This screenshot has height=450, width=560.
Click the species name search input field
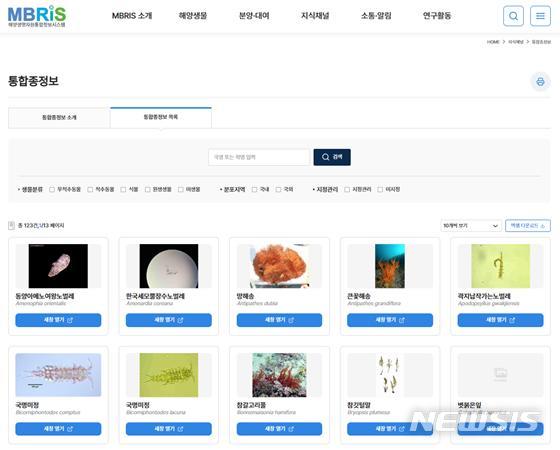point(259,157)
